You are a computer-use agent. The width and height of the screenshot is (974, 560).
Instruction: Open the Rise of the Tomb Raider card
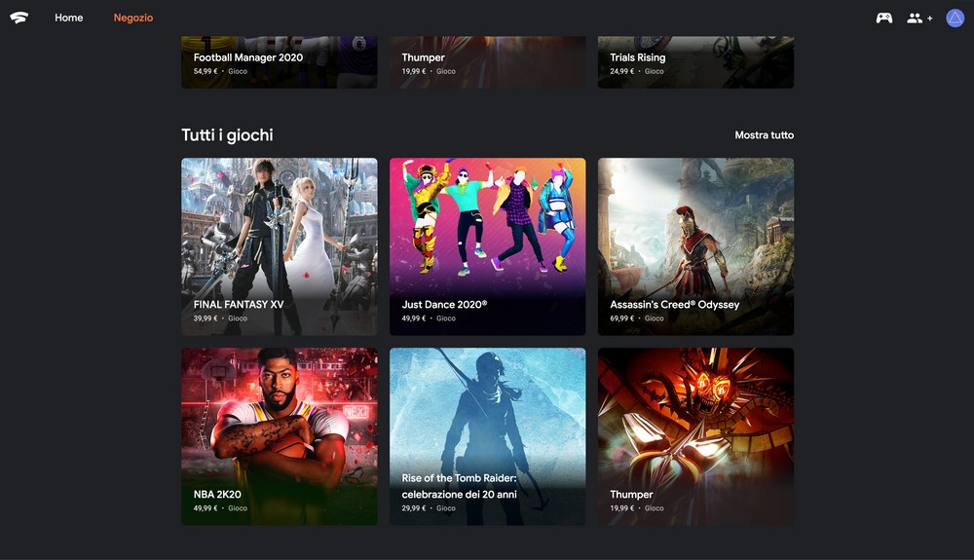click(x=487, y=436)
